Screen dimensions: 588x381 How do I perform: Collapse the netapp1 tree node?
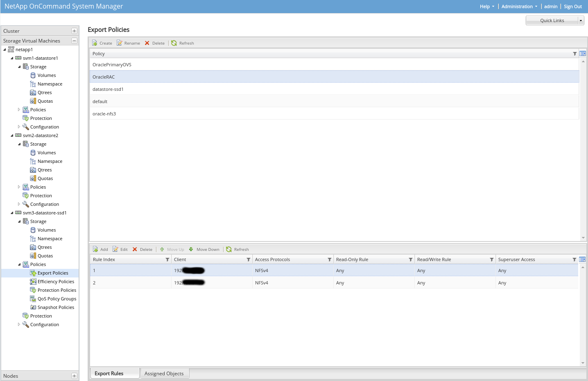[5, 50]
